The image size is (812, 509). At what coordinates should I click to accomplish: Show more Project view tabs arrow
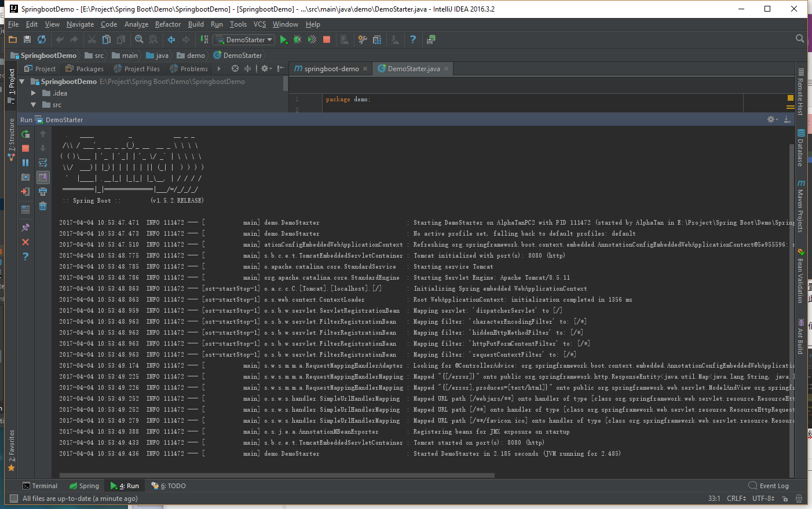coord(219,68)
